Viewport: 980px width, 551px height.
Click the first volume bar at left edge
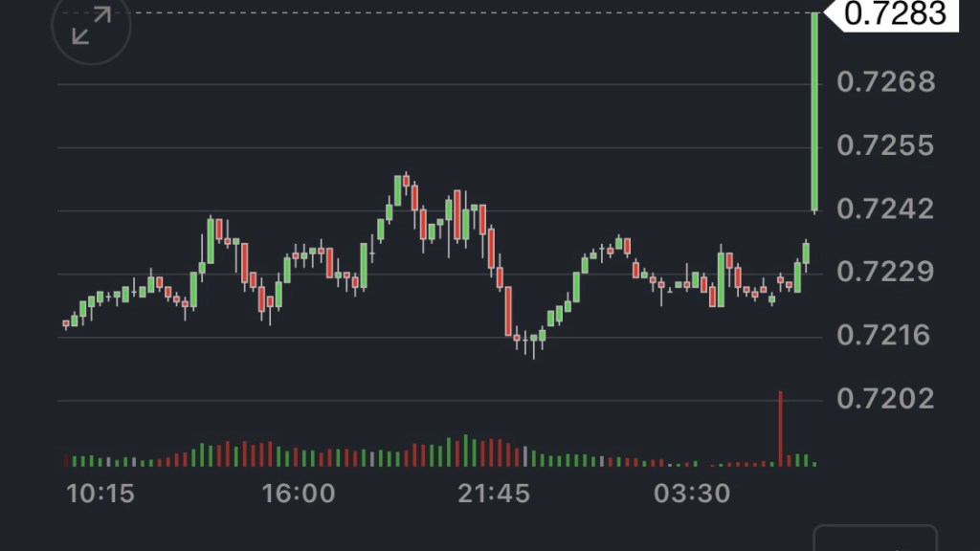(x=66, y=460)
